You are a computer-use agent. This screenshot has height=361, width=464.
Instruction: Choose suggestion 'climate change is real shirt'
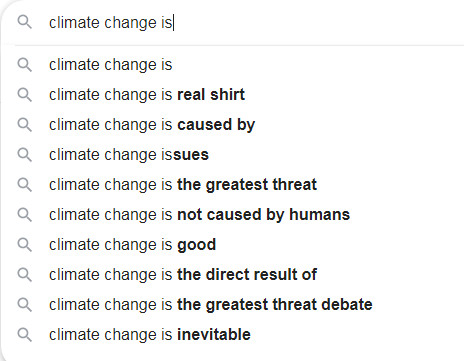click(x=233, y=95)
